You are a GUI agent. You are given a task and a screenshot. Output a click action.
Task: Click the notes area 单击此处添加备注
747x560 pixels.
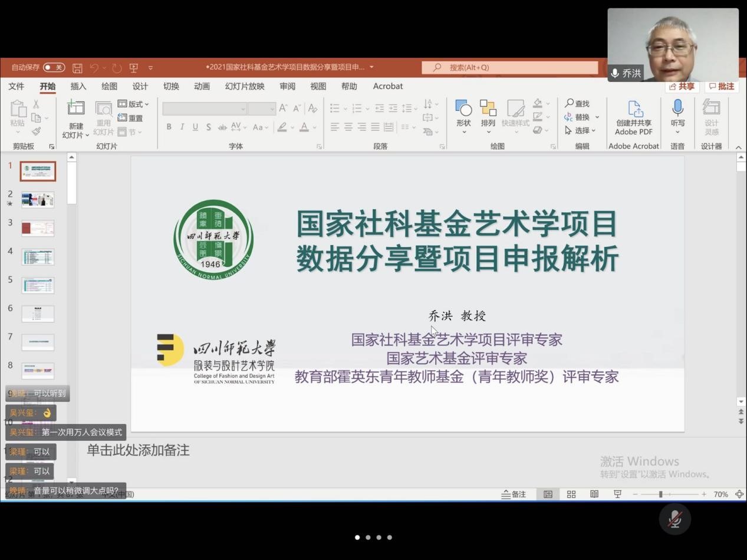[138, 450]
